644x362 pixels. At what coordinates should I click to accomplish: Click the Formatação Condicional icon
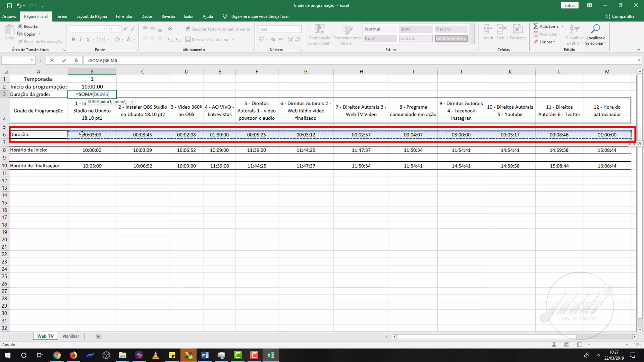tap(320, 29)
